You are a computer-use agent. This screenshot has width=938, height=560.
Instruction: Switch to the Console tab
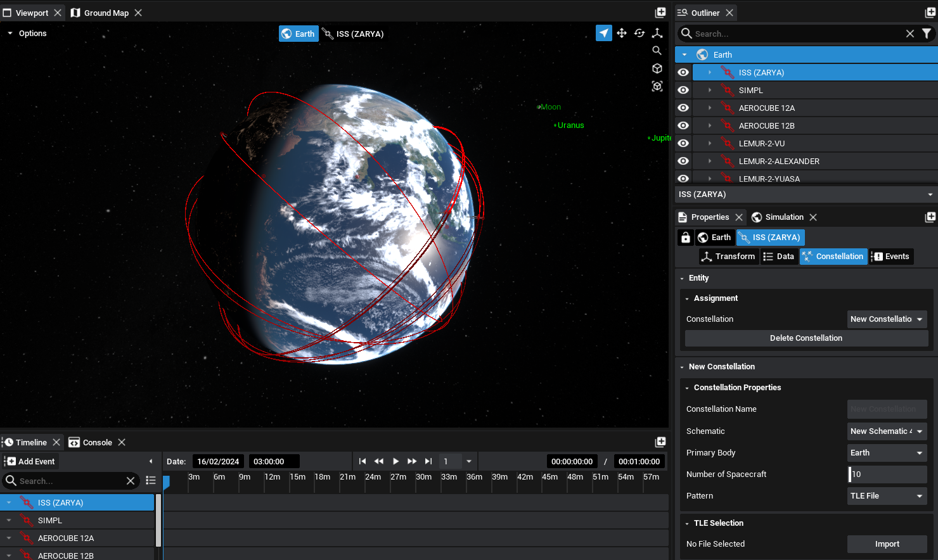coord(91,442)
